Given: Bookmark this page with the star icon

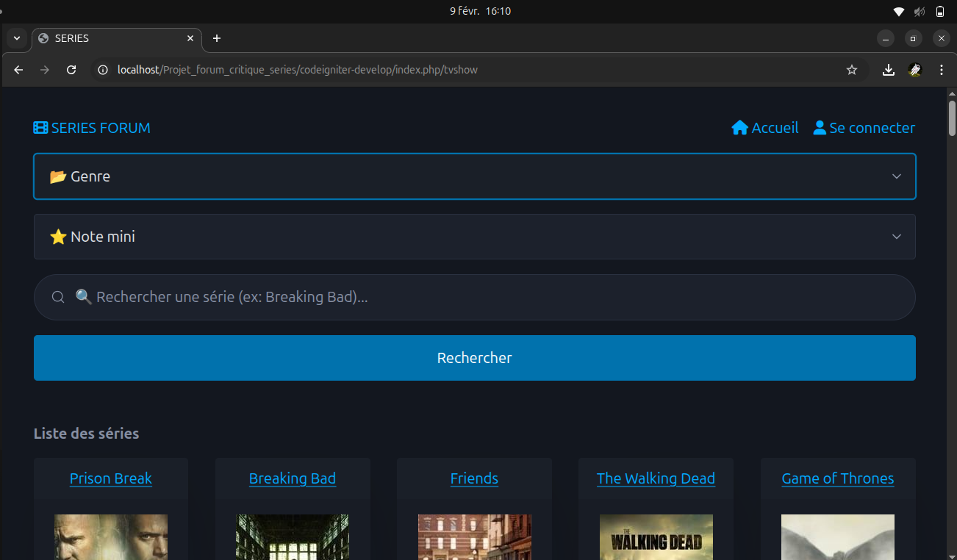Looking at the screenshot, I should tap(852, 70).
